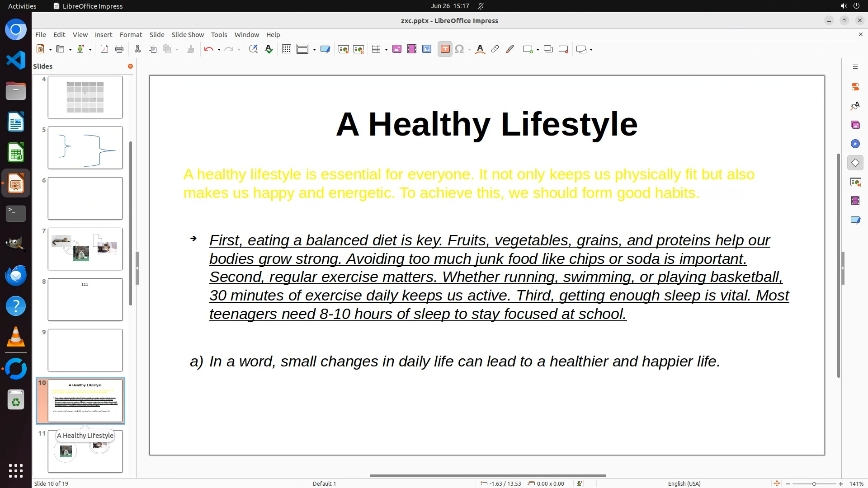Image resolution: width=868 pixels, height=488 pixels.
Task: Toggle Display Grid in toolbar
Action: point(287,49)
